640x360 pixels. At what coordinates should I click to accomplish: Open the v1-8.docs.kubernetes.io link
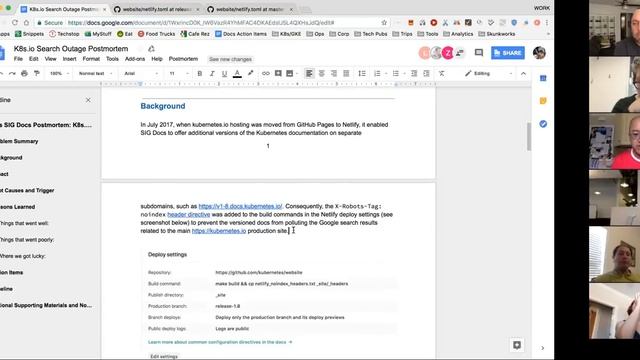[x=240, y=206]
